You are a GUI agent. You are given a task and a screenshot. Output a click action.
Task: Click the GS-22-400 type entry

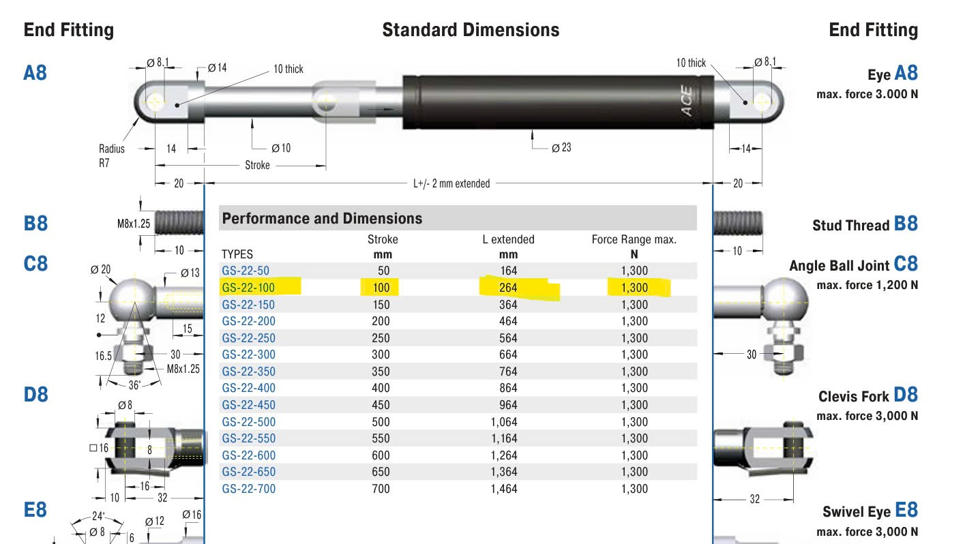[x=248, y=388]
